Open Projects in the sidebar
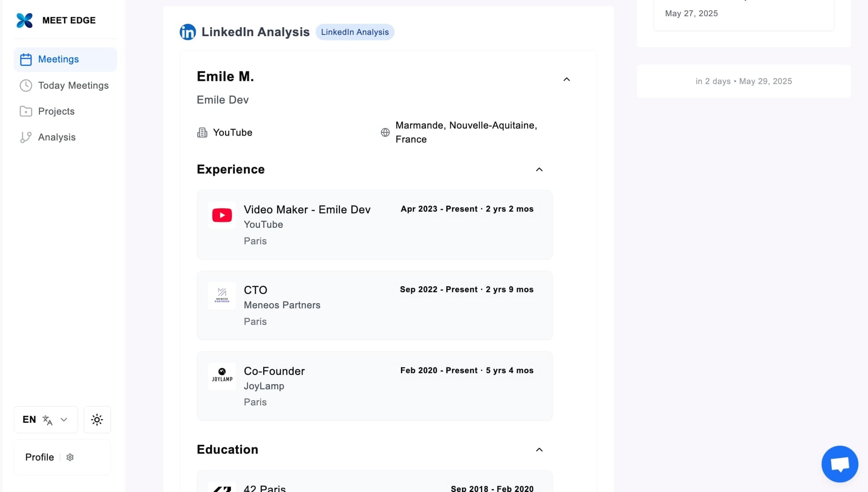868x492 pixels. 56,111
